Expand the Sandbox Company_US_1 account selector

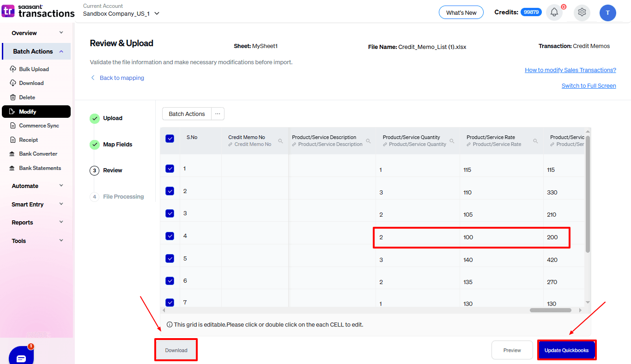click(x=121, y=13)
